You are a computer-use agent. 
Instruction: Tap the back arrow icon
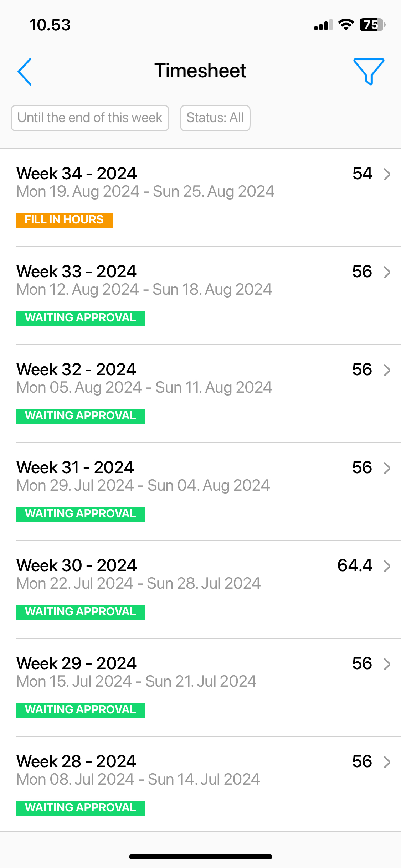tap(25, 71)
